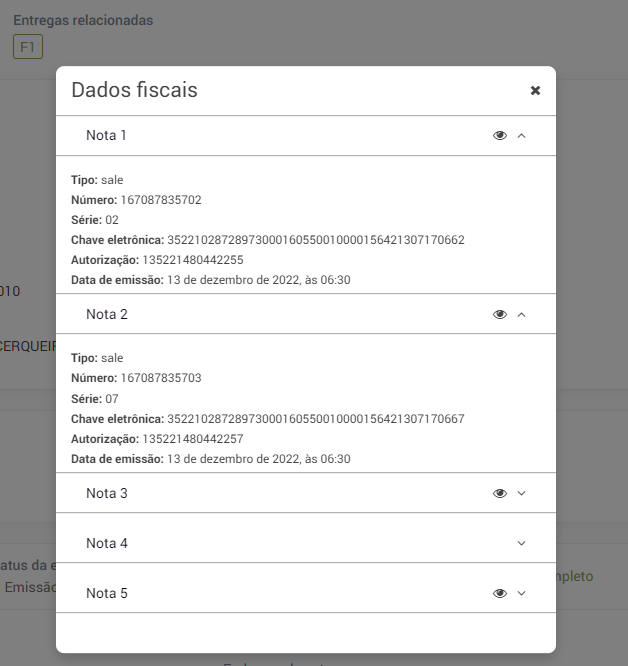
Task: Click the Nota 1 electronic key value
Action: [315, 240]
